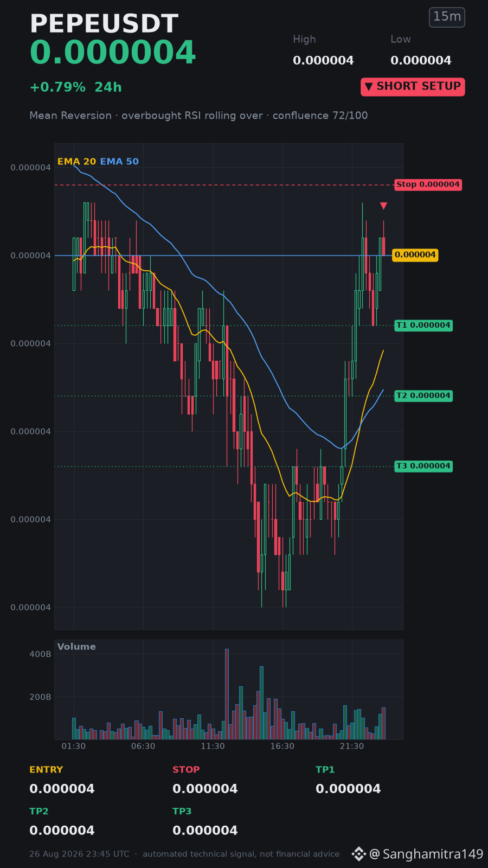
Task: Click the 15m timeframe badge
Action: (447, 17)
